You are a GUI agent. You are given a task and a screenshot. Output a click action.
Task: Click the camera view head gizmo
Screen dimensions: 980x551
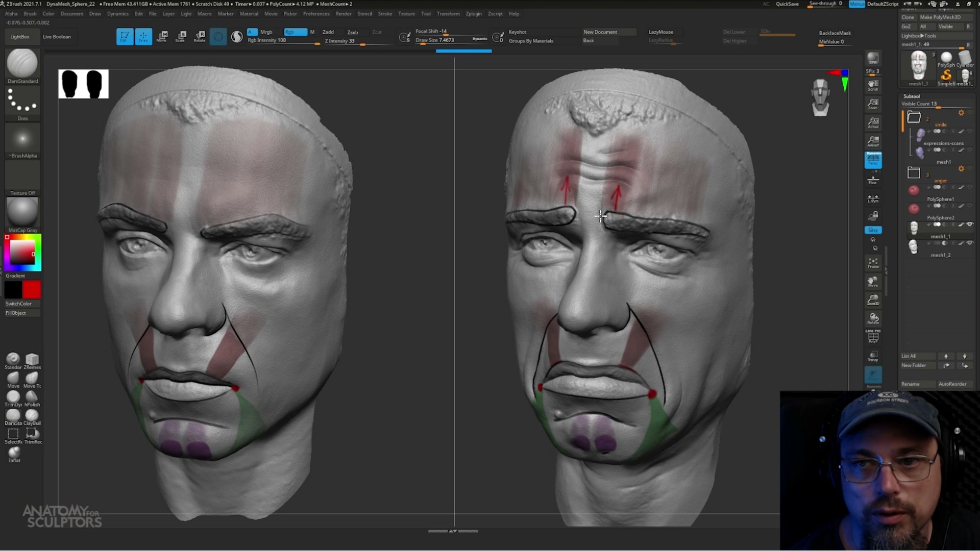click(820, 97)
